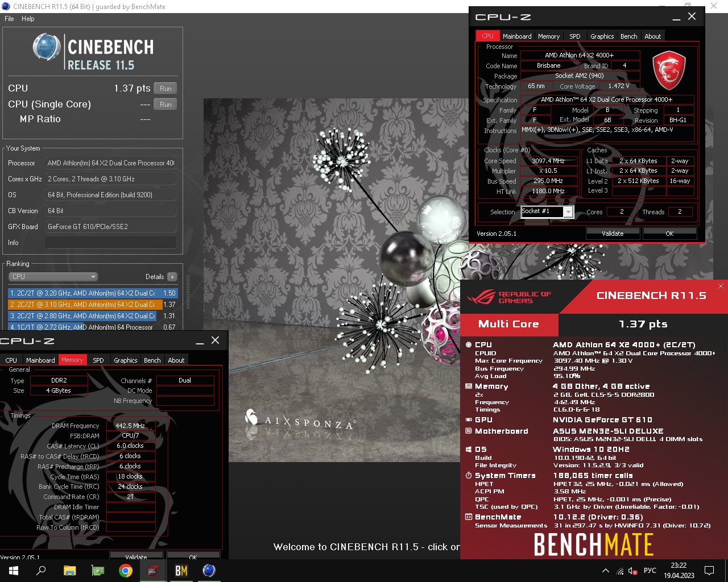
Task: Open SPD tab in bottom CPU-Z window
Action: [98, 360]
